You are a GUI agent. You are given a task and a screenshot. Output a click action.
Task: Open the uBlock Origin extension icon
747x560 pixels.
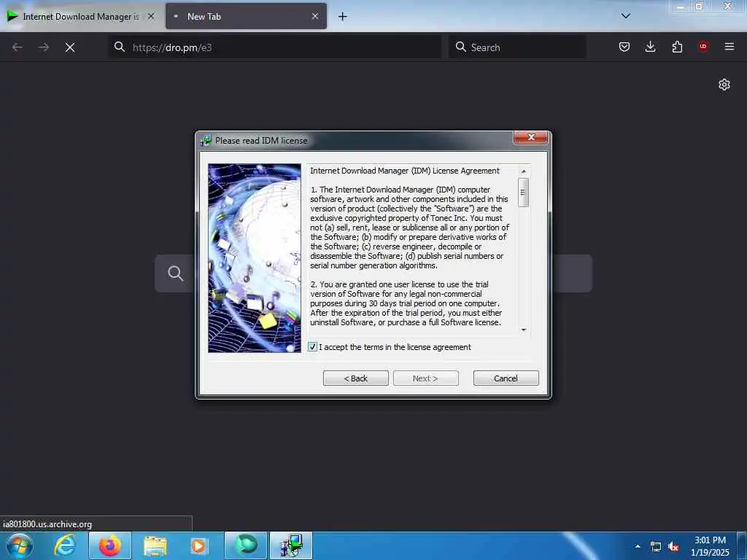click(x=703, y=47)
